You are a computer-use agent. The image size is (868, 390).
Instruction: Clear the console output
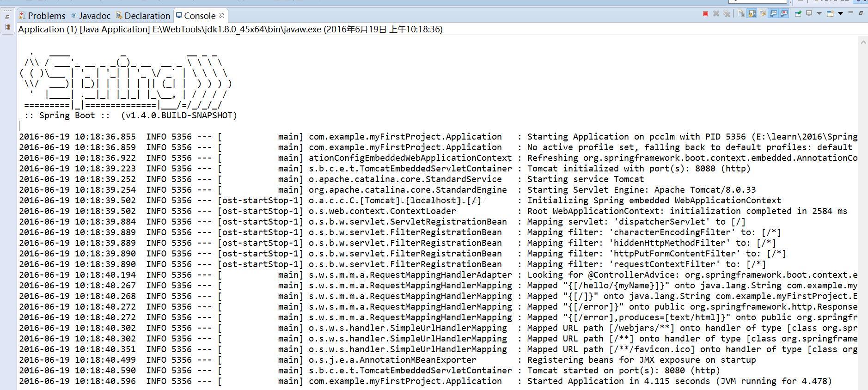point(741,13)
